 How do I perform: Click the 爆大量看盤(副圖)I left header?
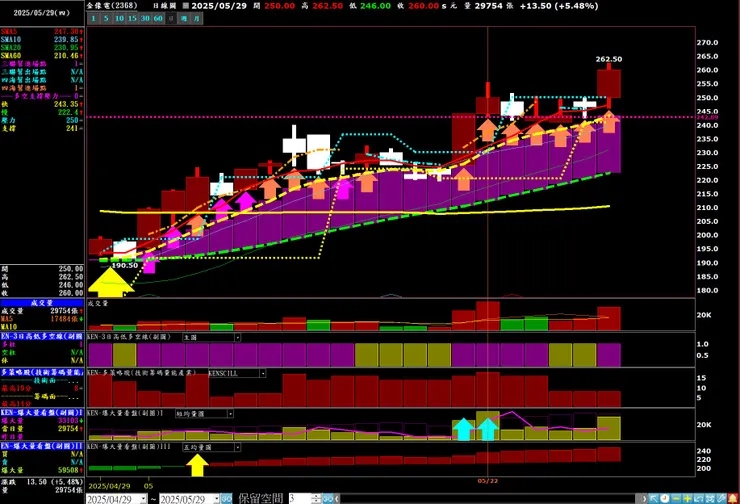pyautogui.click(x=42, y=412)
